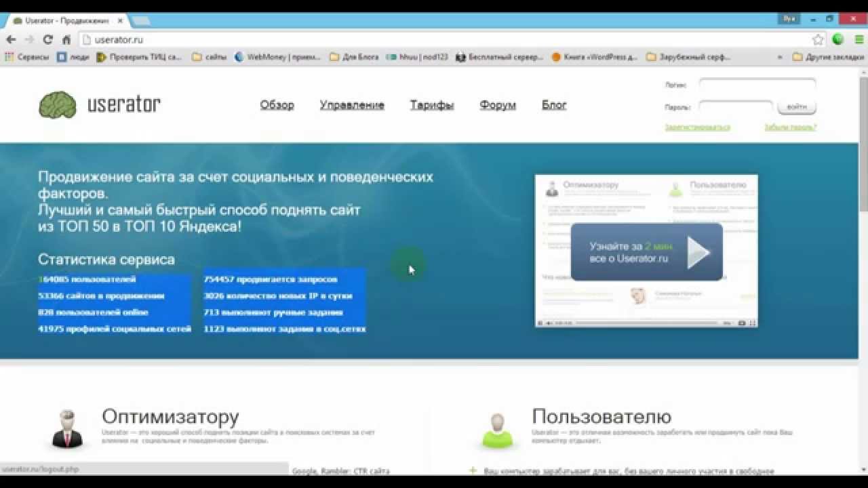Click the address bar with userator.ru
Image resolution: width=868 pixels, height=488 pixels.
click(444, 40)
